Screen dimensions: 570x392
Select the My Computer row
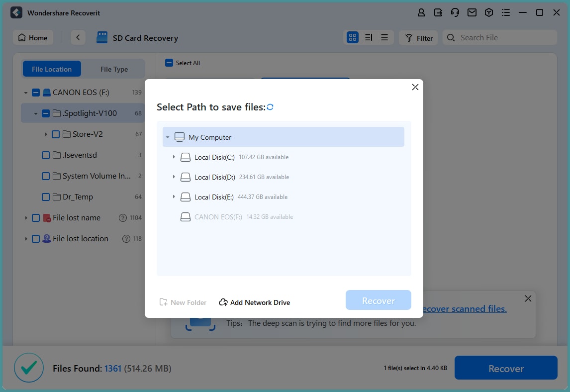coord(284,137)
